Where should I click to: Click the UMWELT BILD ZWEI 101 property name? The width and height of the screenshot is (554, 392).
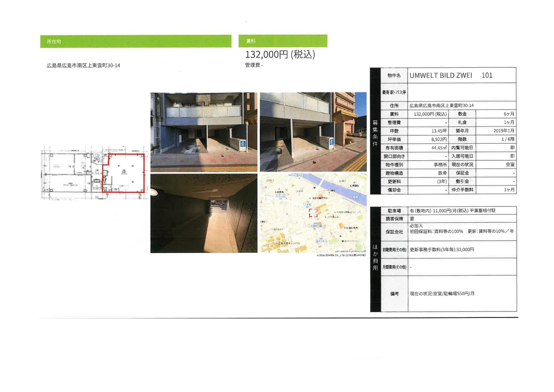(451, 75)
